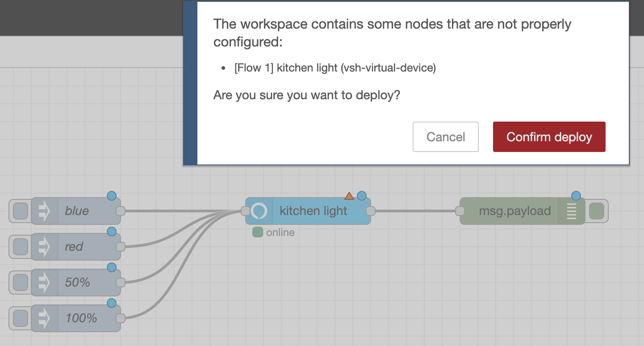The image size is (644, 346).
Task: Select the inject arrow icon on the blue node
Action: pos(42,211)
